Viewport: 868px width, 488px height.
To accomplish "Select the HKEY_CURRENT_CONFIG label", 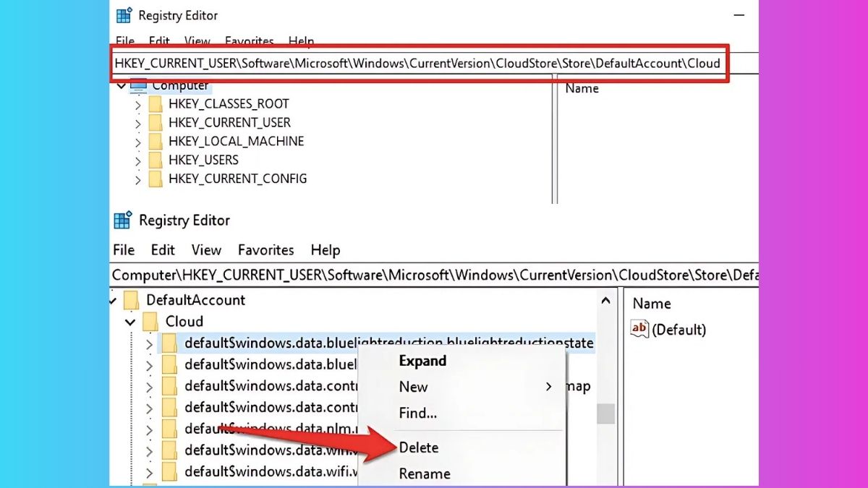I will pos(237,179).
